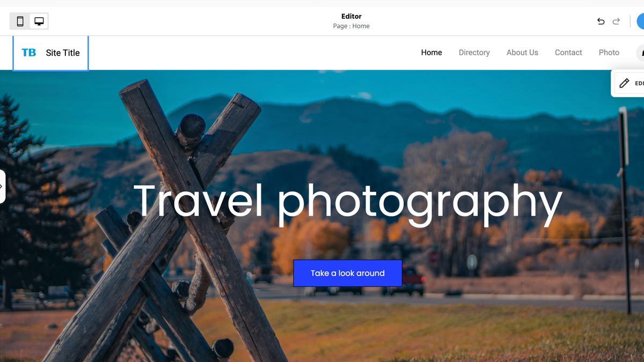Image resolution: width=644 pixels, height=362 pixels.
Task: Click the redo arrow icon
Action: [616, 21]
